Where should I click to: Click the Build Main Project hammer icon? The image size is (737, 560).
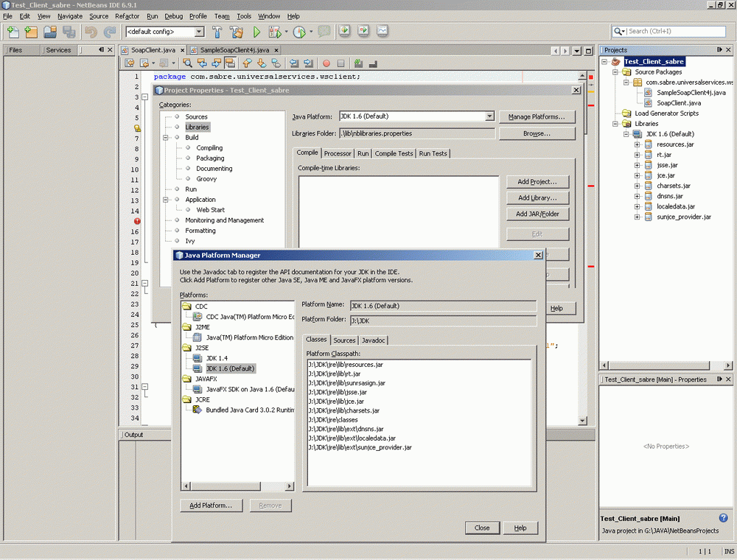[217, 32]
